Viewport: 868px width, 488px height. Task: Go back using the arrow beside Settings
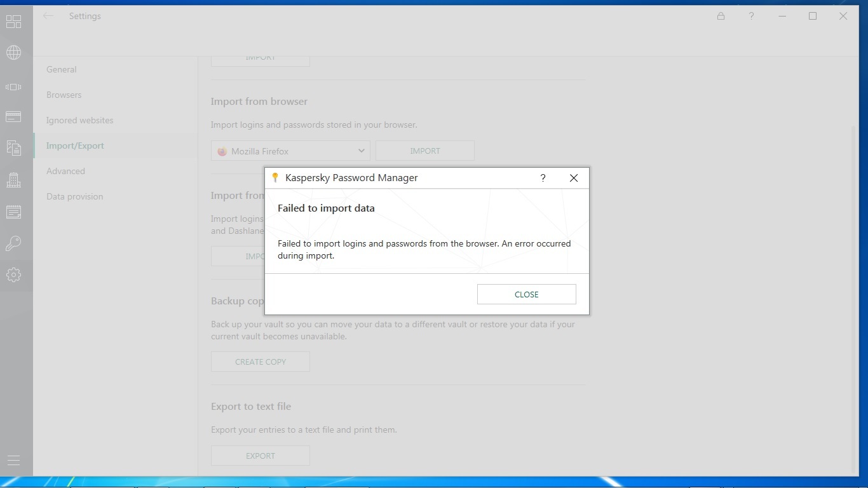(48, 16)
